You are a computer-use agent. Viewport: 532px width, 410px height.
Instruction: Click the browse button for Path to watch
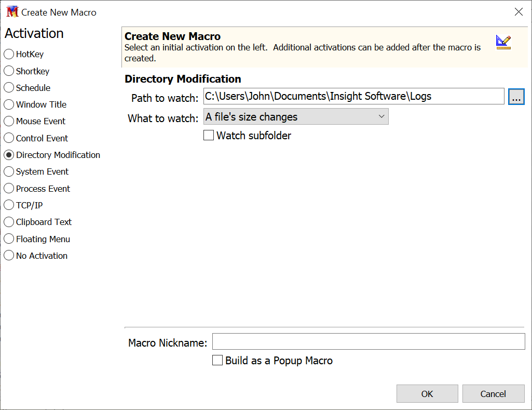tap(516, 97)
